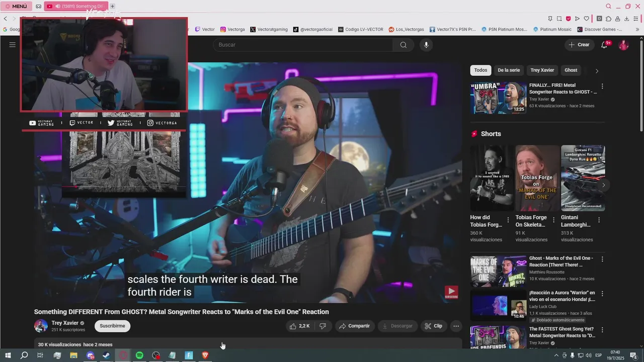Image resolution: width=644 pixels, height=362 pixels.
Task: Open the Crear button
Action: coord(579,45)
